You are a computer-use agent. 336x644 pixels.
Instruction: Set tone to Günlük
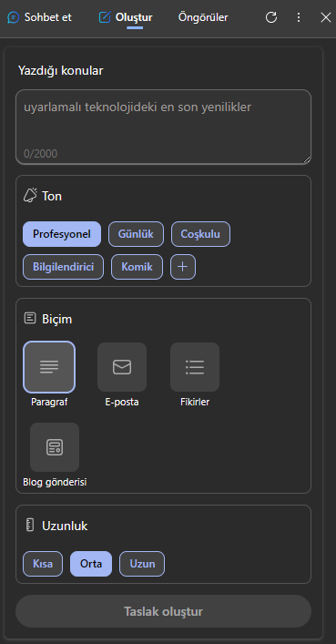pos(136,234)
